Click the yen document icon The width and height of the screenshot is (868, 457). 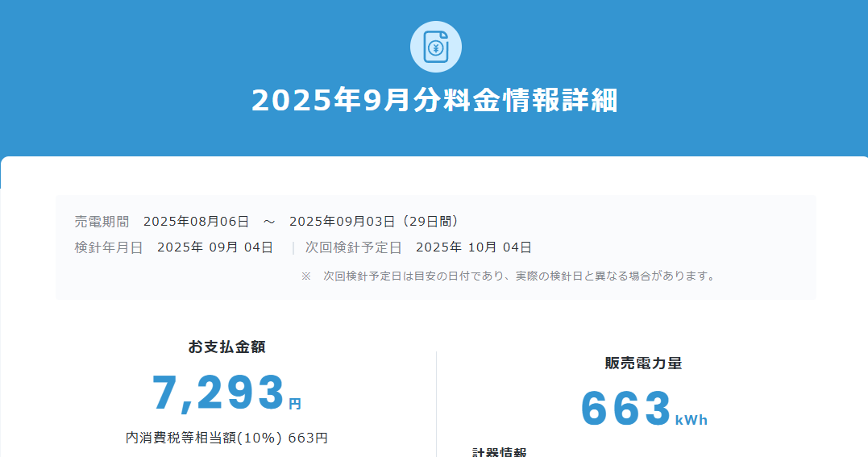pos(435,47)
